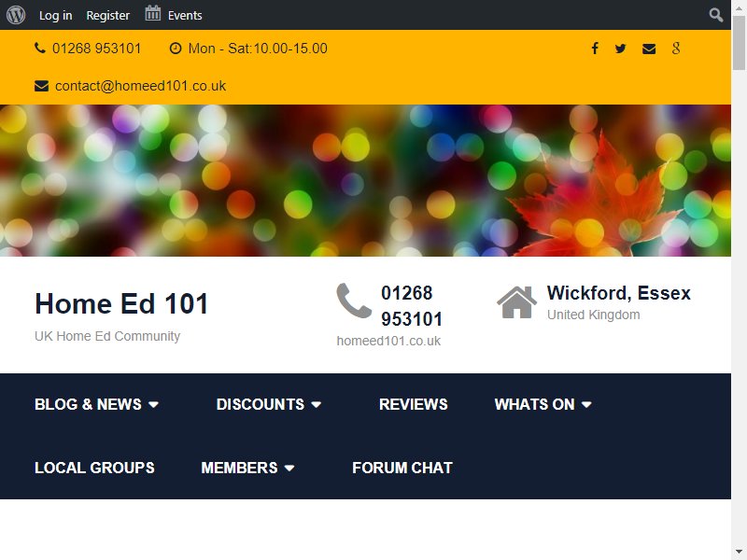Click phone number 01268 953101 in yellow bar

point(97,49)
